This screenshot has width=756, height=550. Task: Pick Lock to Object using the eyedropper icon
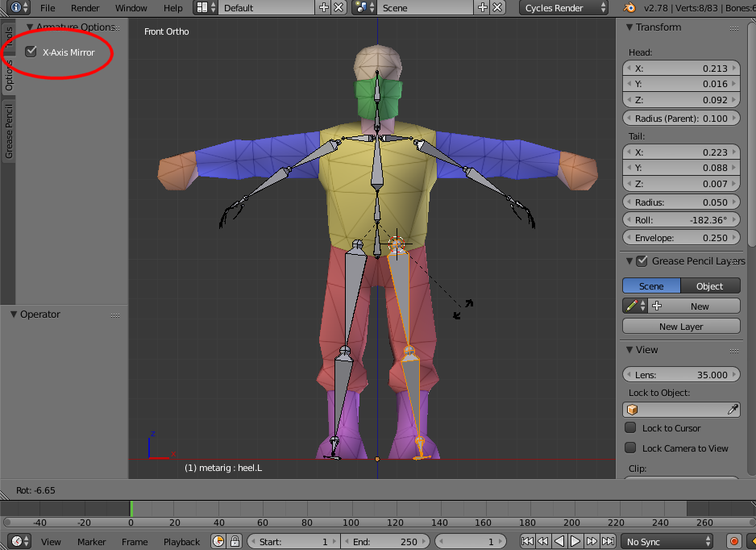tap(733, 410)
